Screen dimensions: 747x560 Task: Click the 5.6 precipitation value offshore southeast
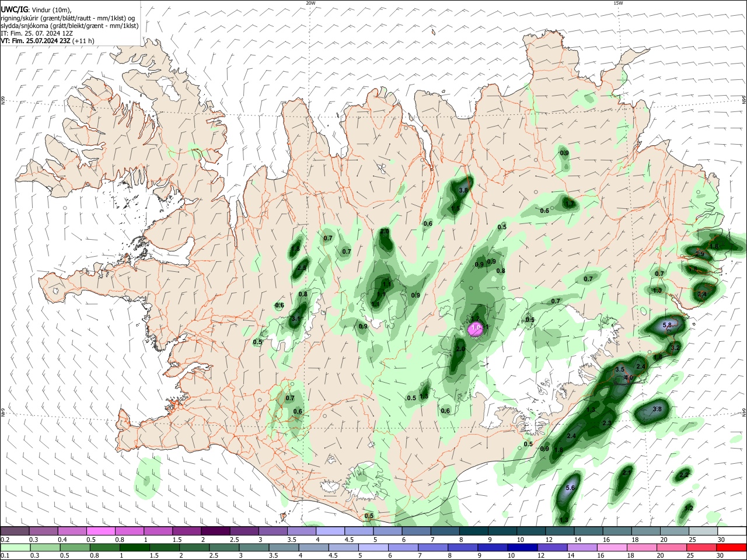(x=571, y=488)
